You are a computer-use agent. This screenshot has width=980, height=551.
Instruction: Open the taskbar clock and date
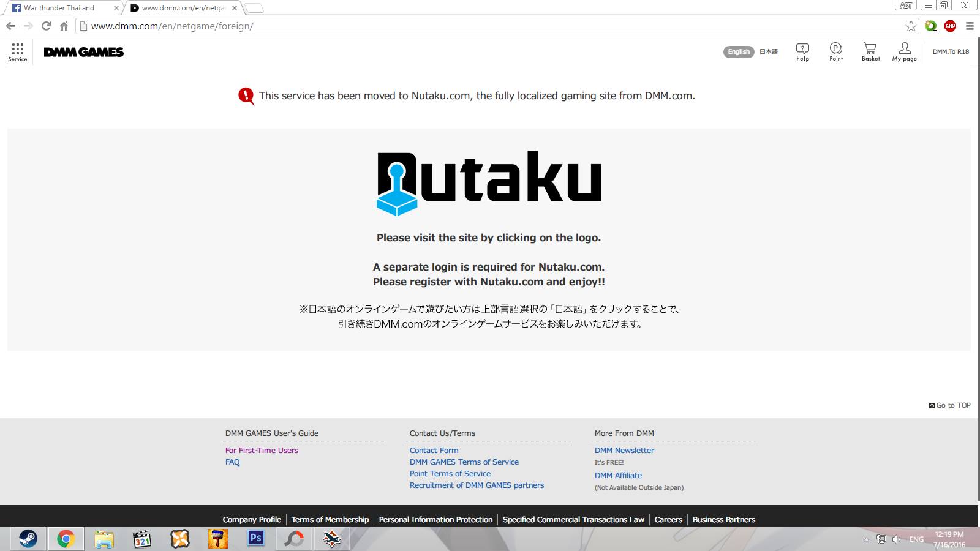pyautogui.click(x=949, y=539)
